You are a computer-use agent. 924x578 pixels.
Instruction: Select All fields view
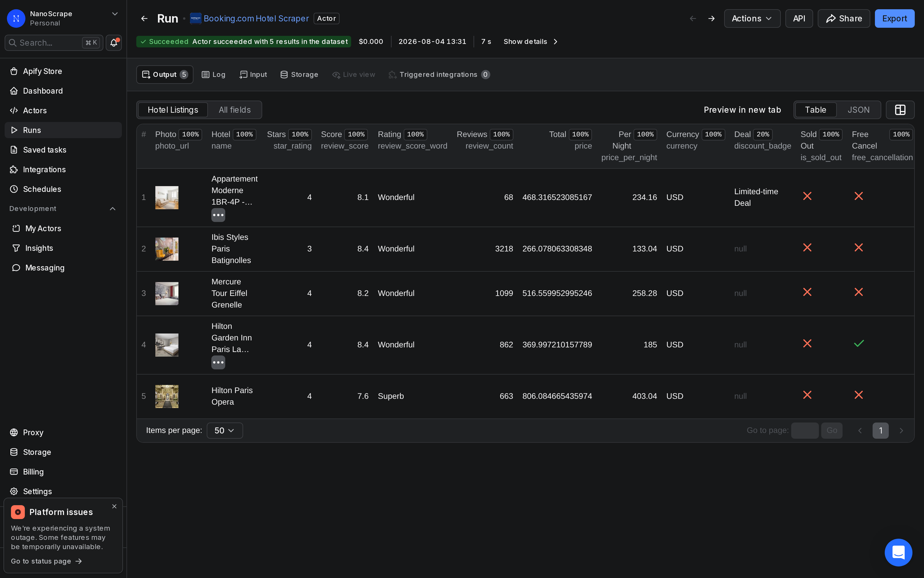234,110
